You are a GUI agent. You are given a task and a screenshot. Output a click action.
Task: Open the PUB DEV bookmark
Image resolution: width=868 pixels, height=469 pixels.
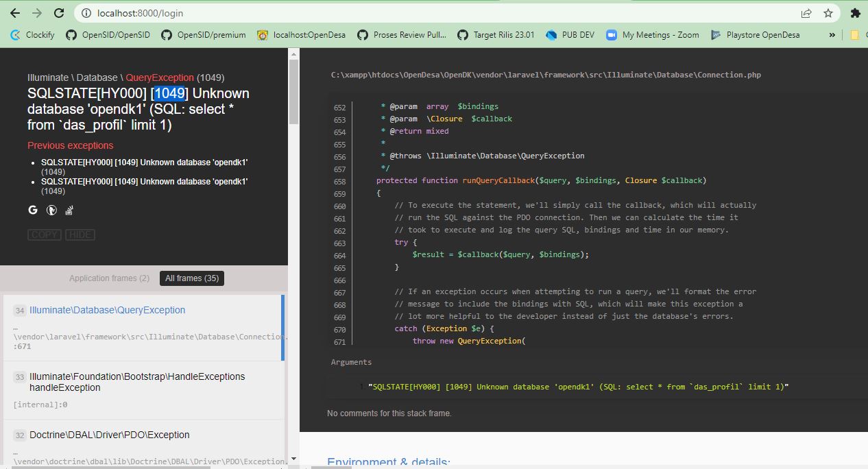(570, 34)
